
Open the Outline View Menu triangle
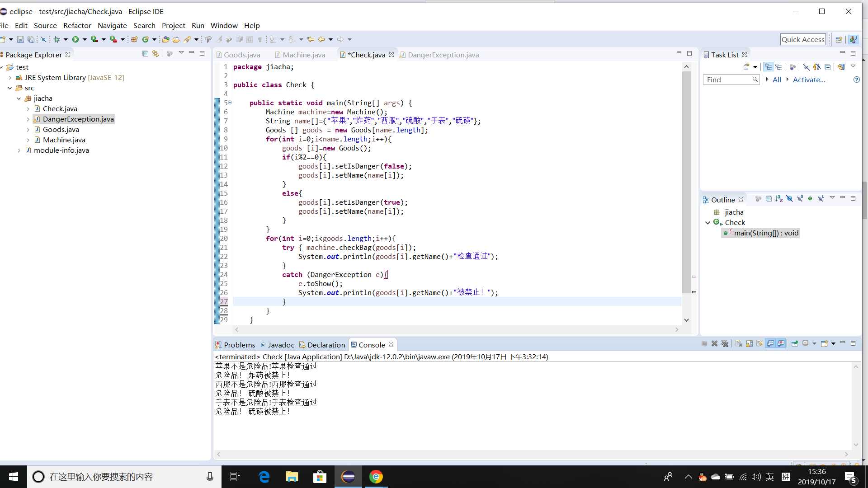(x=832, y=198)
